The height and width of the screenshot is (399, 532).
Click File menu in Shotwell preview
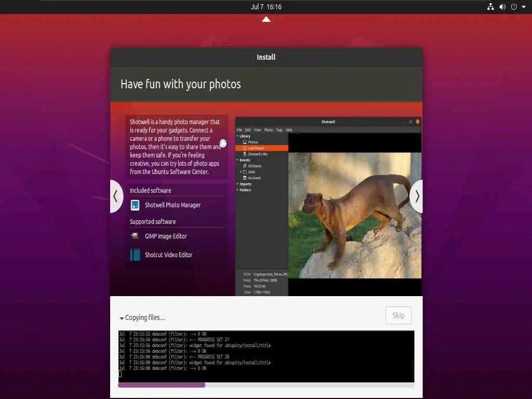[x=239, y=130]
